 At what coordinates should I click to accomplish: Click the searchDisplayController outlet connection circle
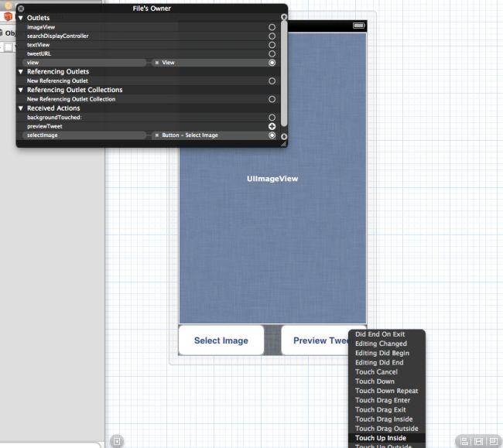pyautogui.click(x=272, y=36)
